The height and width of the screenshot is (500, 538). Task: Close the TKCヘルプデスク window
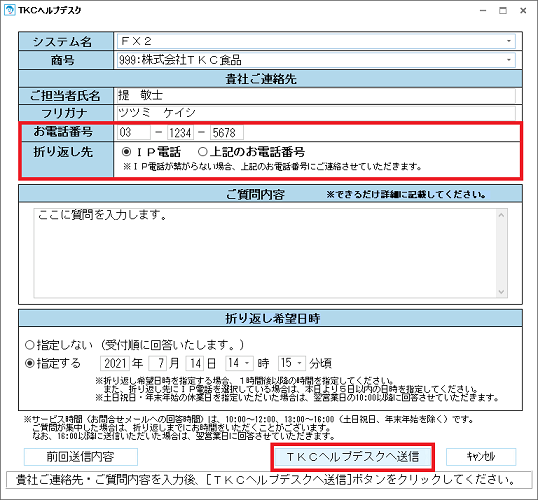click(523, 10)
